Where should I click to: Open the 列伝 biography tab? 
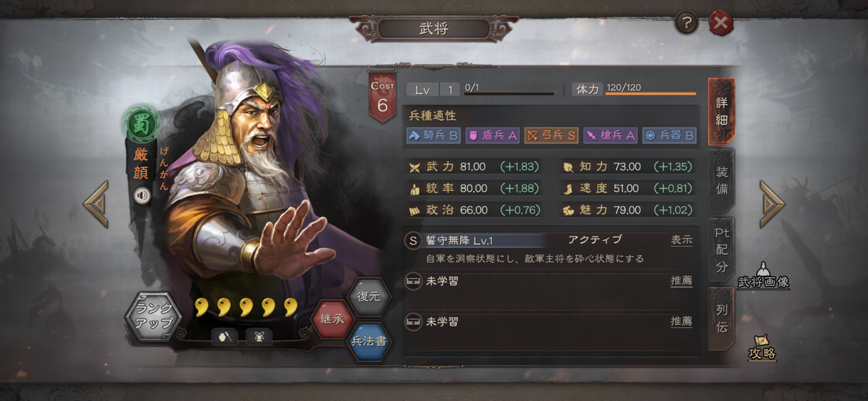click(721, 319)
